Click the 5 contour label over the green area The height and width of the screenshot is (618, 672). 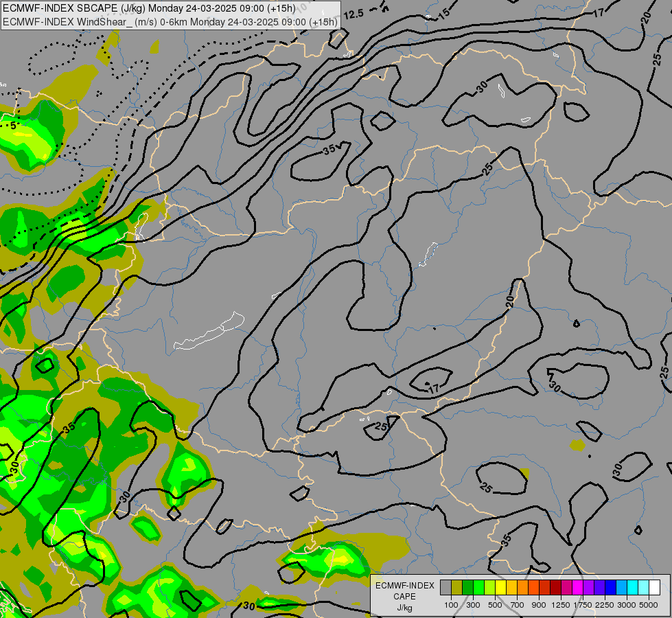pos(13,126)
